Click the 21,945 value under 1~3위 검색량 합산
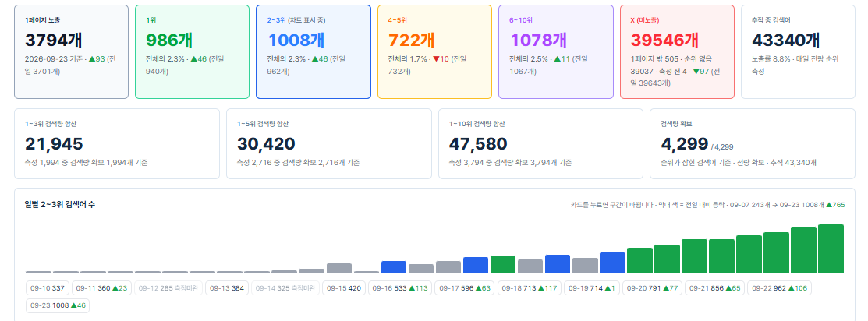Screen dimensions: 868x321 pyautogui.click(x=54, y=144)
